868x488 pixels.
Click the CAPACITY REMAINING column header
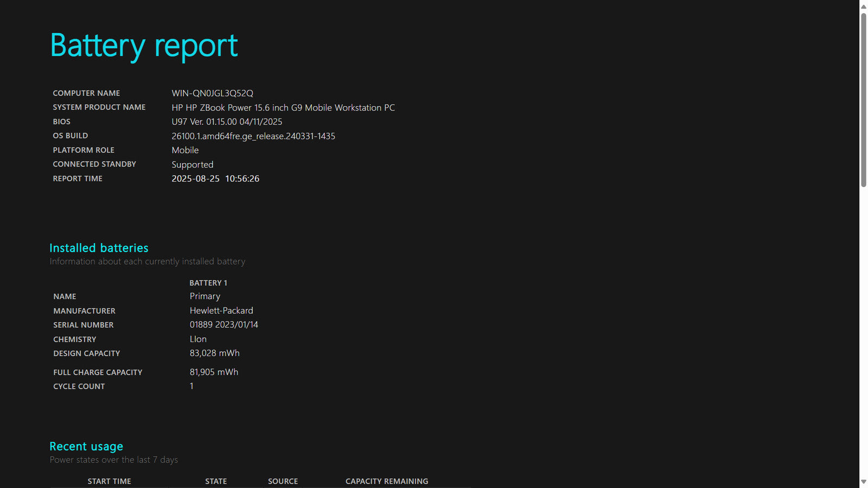coord(387,481)
